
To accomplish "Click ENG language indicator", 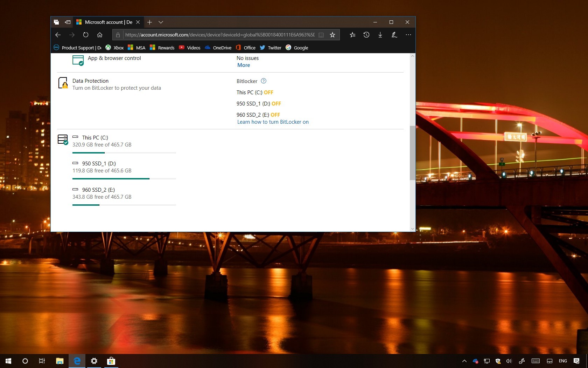I will (x=563, y=361).
